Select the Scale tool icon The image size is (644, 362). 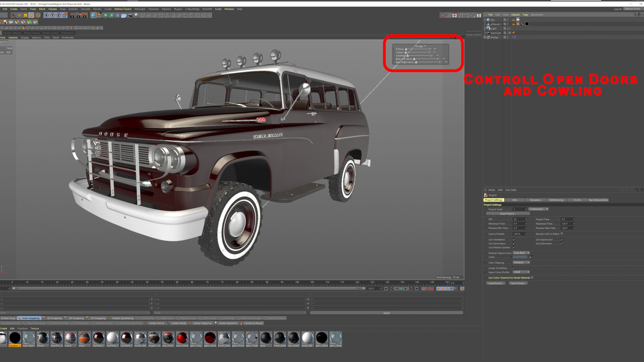click(x=25, y=15)
